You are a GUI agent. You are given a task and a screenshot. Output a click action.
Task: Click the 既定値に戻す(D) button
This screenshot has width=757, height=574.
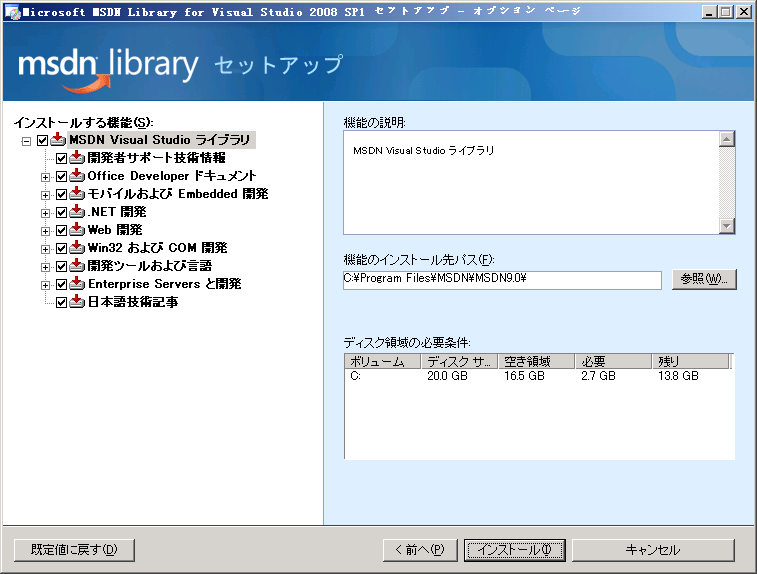(74, 550)
